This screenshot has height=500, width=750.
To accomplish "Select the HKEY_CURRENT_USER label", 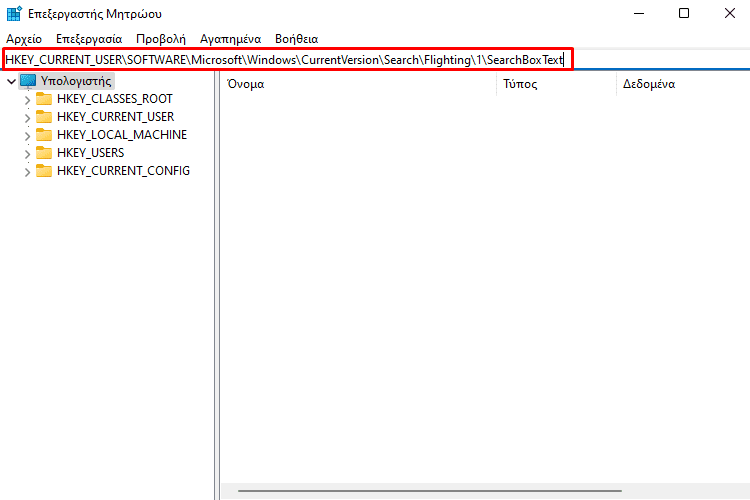I will coord(116,117).
